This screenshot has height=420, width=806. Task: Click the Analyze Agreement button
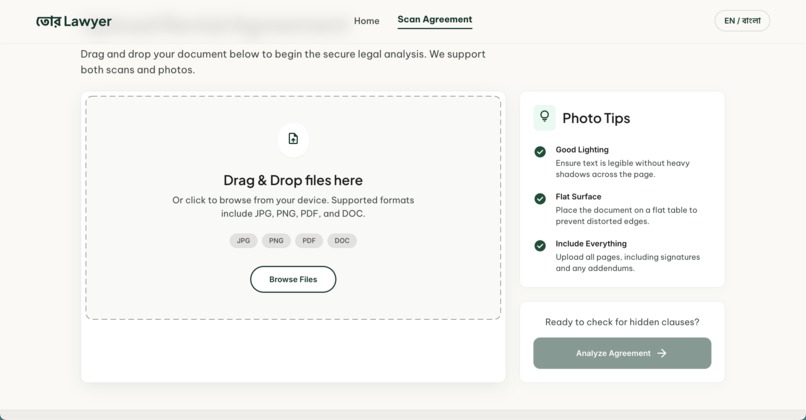[622, 353]
